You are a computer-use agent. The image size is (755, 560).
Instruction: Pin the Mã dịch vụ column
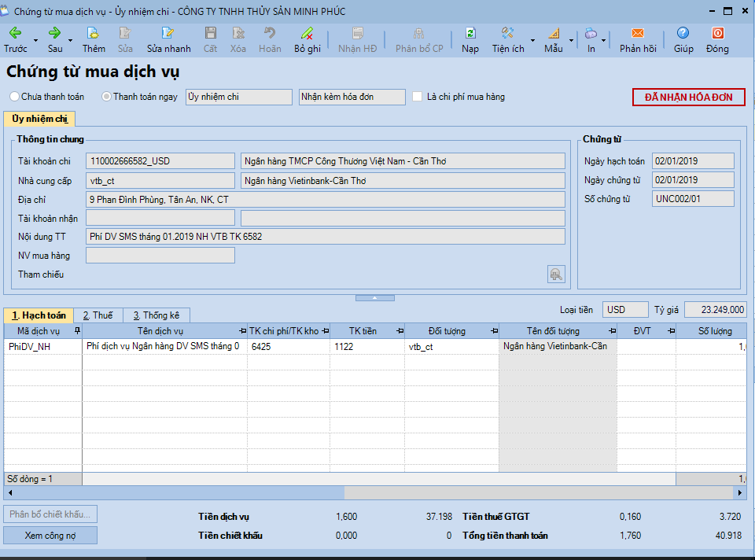(77, 331)
